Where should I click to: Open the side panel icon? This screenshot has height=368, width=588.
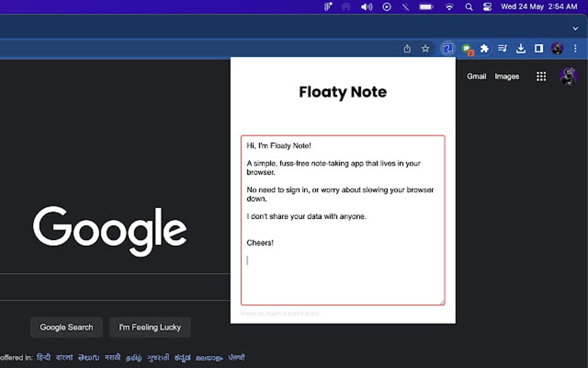[538, 48]
